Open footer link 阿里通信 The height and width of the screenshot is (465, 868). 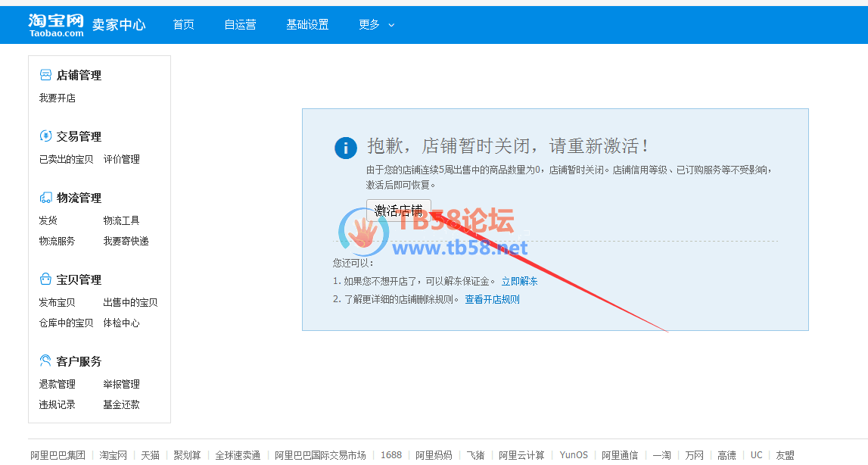click(620, 455)
